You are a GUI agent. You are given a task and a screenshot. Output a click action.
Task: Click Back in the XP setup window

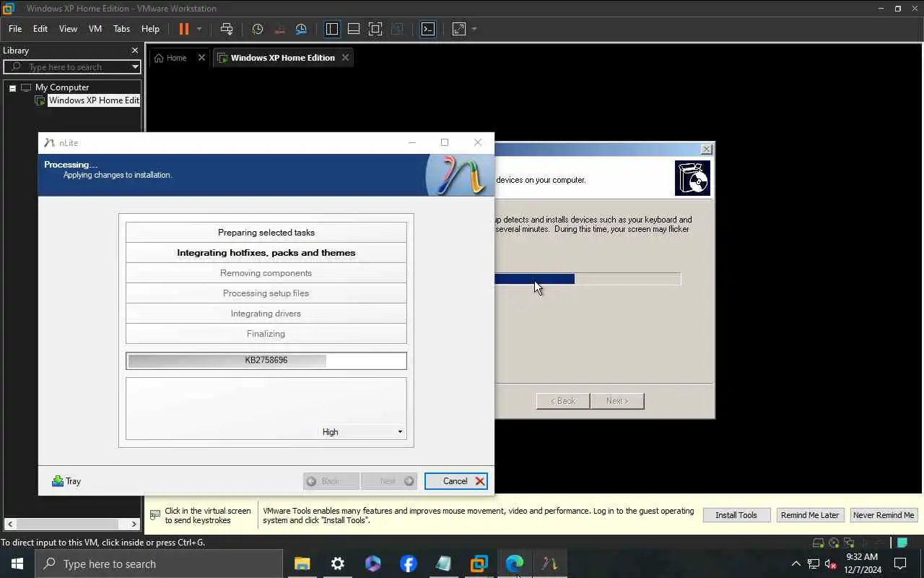563,401
